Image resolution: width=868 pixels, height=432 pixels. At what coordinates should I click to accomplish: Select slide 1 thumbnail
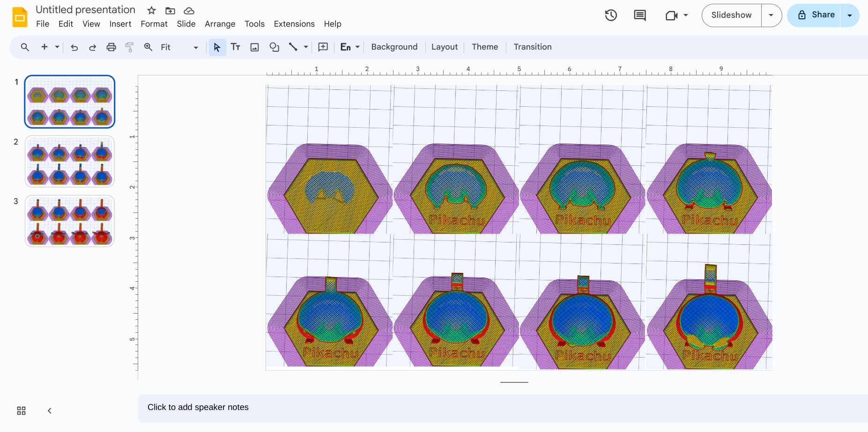pyautogui.click(x=70, y=102)
